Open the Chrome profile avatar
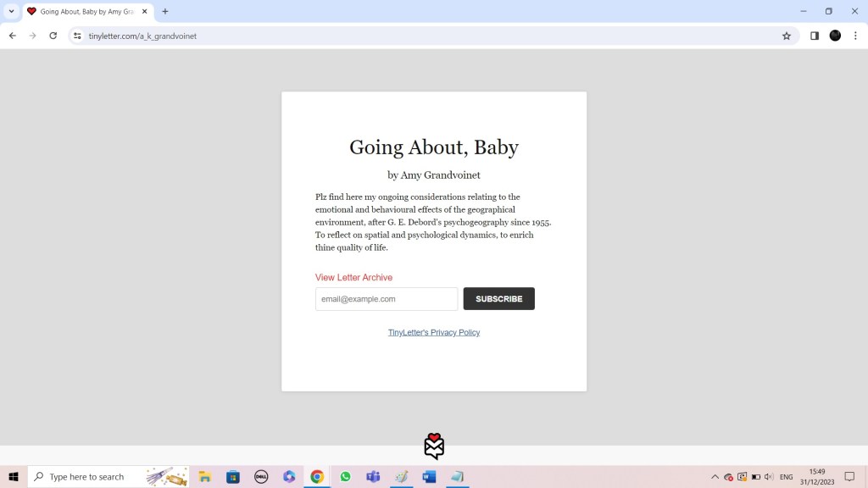The width and height of the screenshot is (868, 488). [x=835, y=36]
